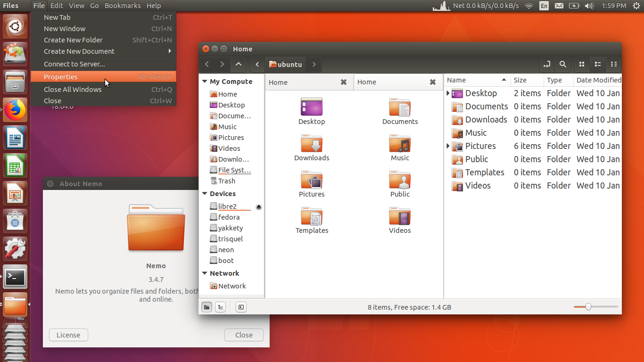Viewport: 644px width, 362px height.
Task: Show places in the sidebar
Action: click(206, 307)
